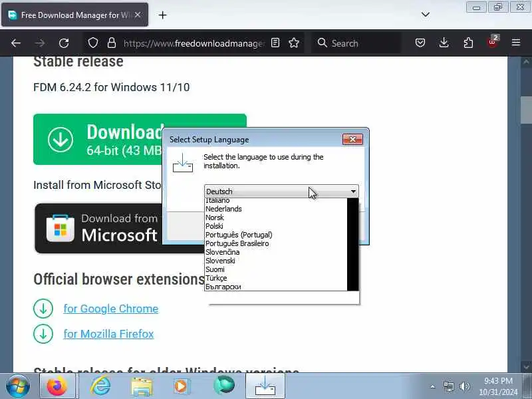The image size is (532, 399).
Task: Click the Firefox taskbar icon
Action: coord(57,386)
